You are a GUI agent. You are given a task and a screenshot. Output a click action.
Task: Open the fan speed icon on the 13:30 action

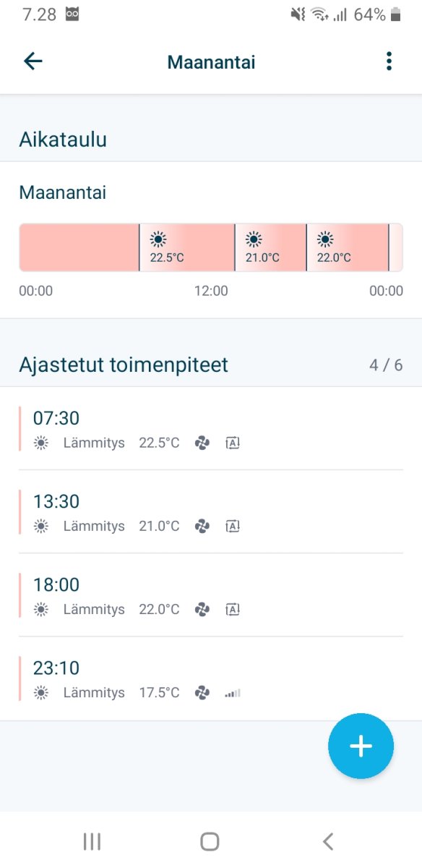[202, 526]
